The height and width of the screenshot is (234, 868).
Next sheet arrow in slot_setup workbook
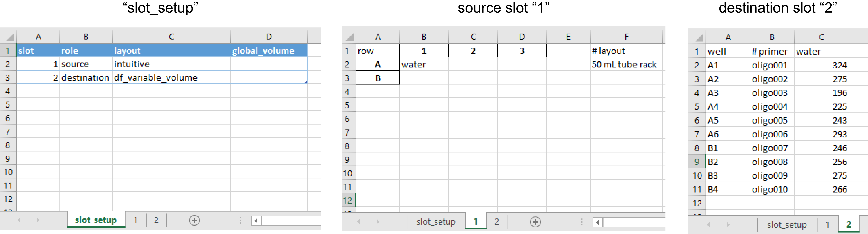coord(38,220)
